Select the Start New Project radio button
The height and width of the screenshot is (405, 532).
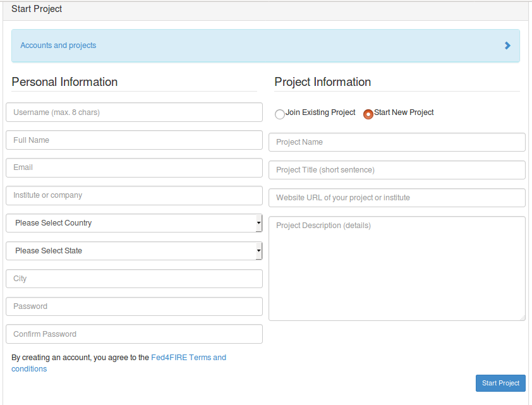(368, 114)
